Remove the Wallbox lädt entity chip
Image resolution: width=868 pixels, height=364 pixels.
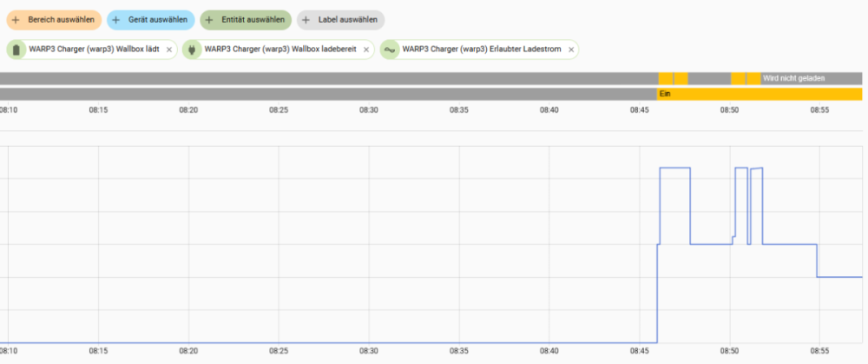click(169, 50)
